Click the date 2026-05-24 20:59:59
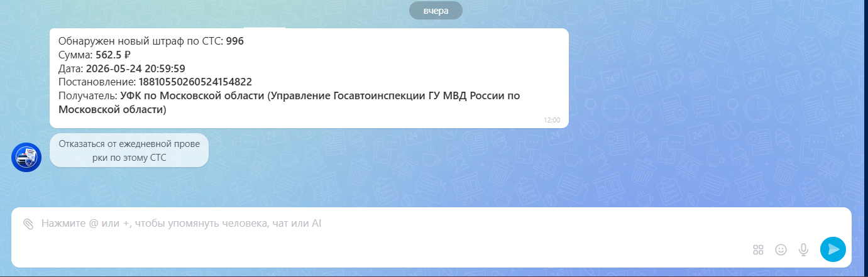The image size is (868, 277). pyautogui.click(x=135, y=68)
